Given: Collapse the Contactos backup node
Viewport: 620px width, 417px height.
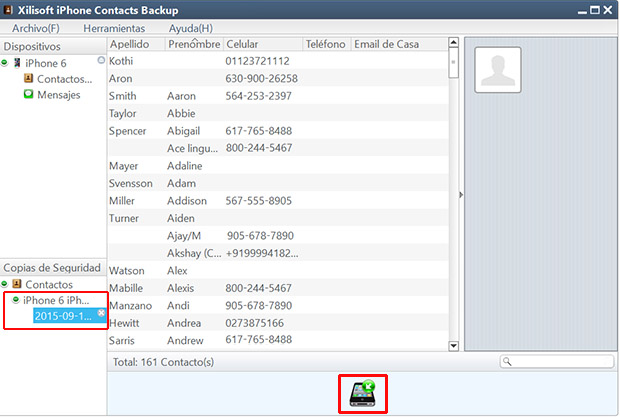Looking at the screenshot, I should coord(5,284).
